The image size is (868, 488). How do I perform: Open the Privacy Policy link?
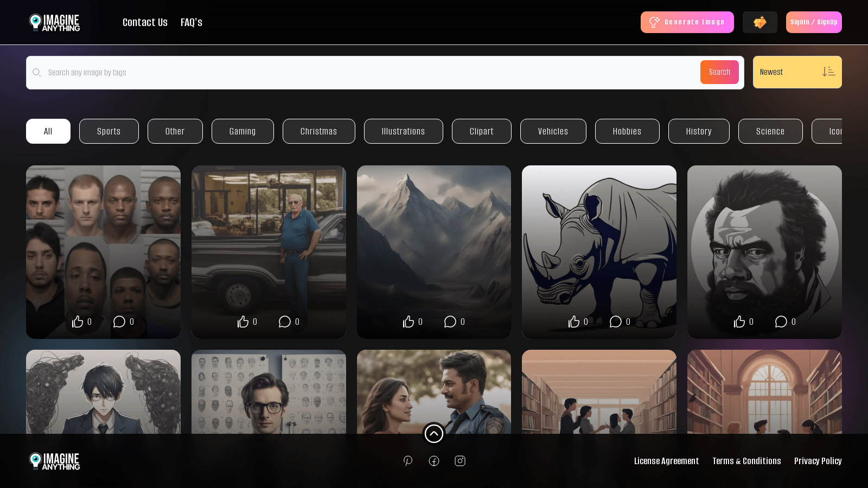(x=818, y=461)
